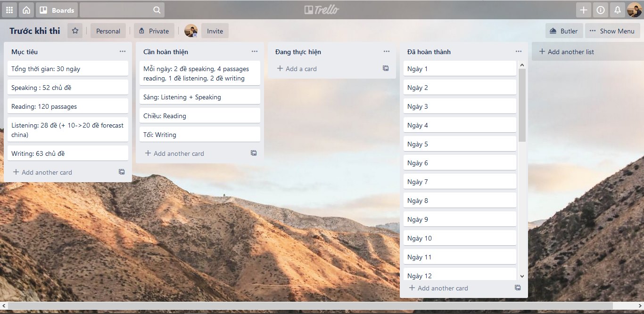Star the Trước khi thi board
644x314 pixels.
74,31
